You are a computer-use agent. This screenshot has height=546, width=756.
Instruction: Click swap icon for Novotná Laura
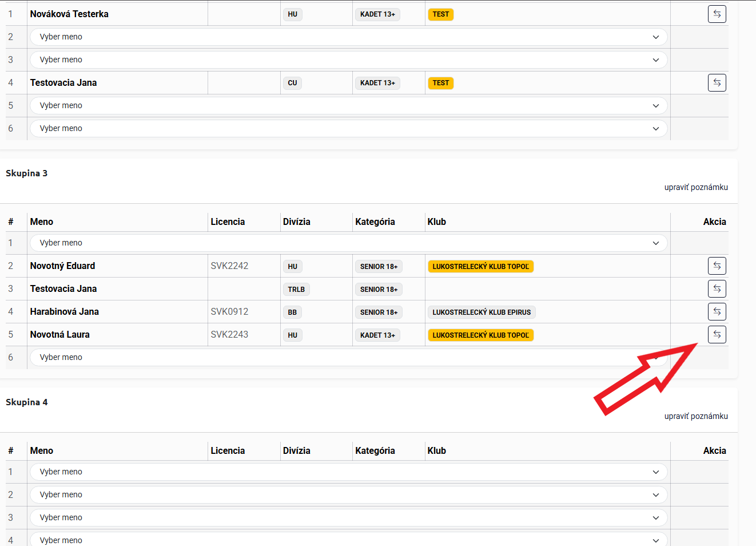point(717,335)
